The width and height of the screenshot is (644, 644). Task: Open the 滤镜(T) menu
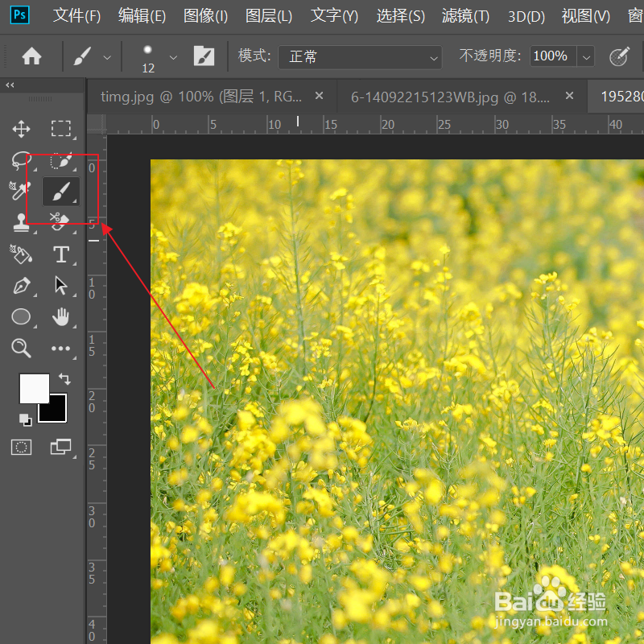466,16
